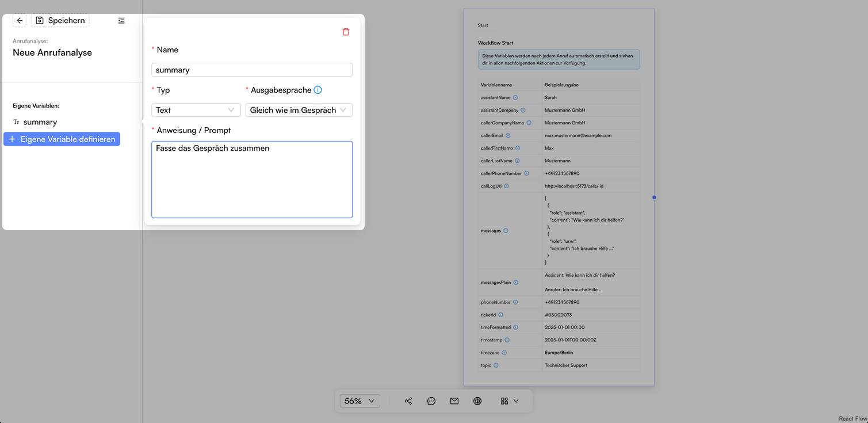Click info icon next to callerCompanyName
This screenshot has height=423, width=868.
pos(529,123)
